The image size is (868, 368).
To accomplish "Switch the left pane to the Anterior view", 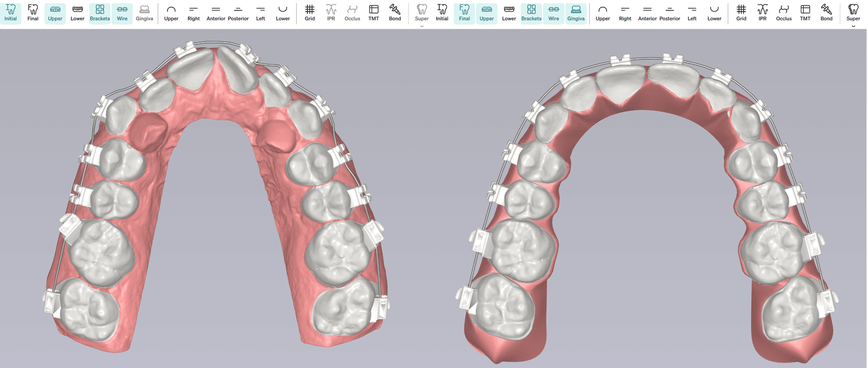I will (x=215, y=13).
